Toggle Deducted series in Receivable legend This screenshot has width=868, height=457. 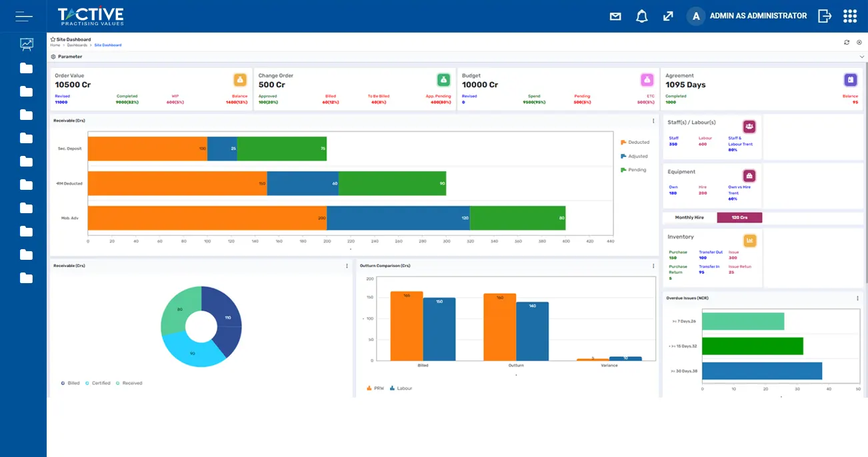634,143
